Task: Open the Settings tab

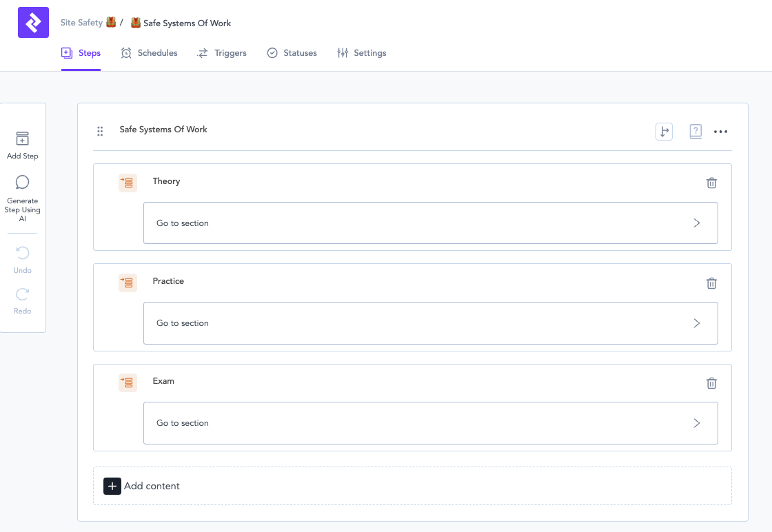Action: 361,53
